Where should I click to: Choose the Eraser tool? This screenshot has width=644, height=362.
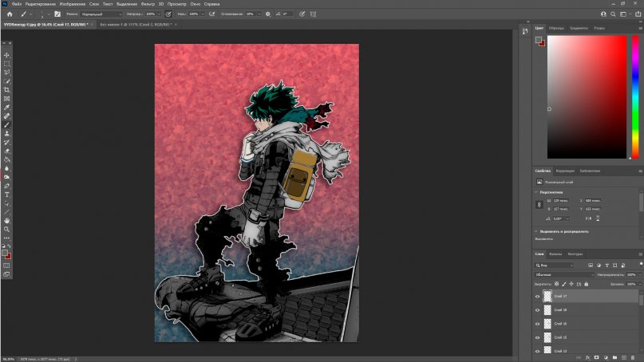(7, 151)
